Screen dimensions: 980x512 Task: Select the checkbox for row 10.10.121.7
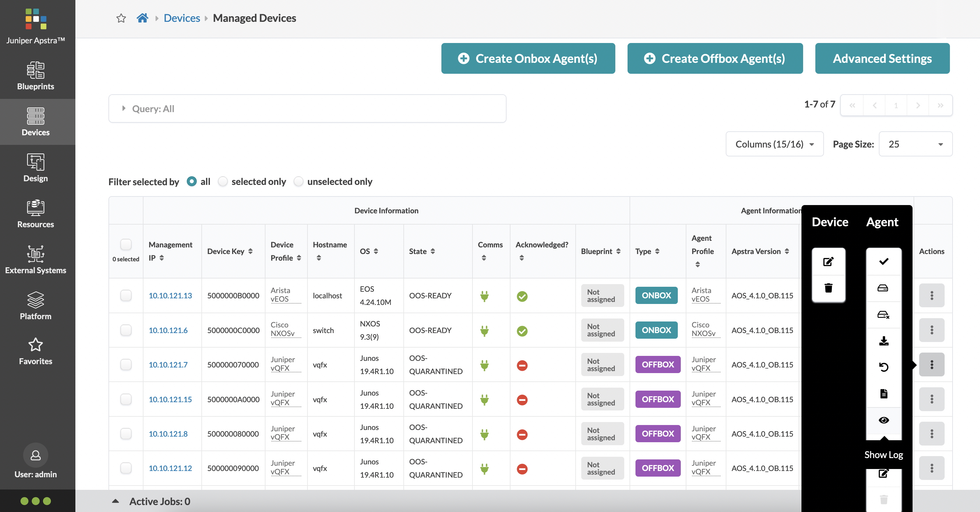pyautogui.click(x=126, y=365)
